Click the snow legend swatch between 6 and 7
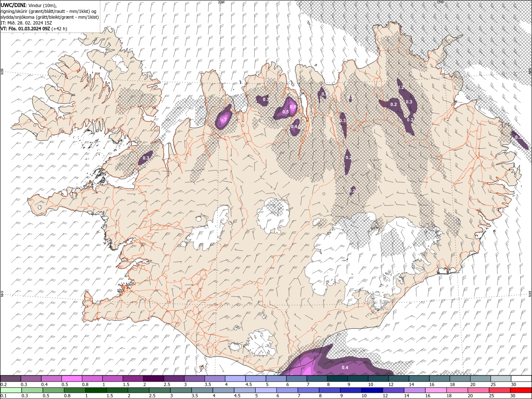 [x=296, y=379]
